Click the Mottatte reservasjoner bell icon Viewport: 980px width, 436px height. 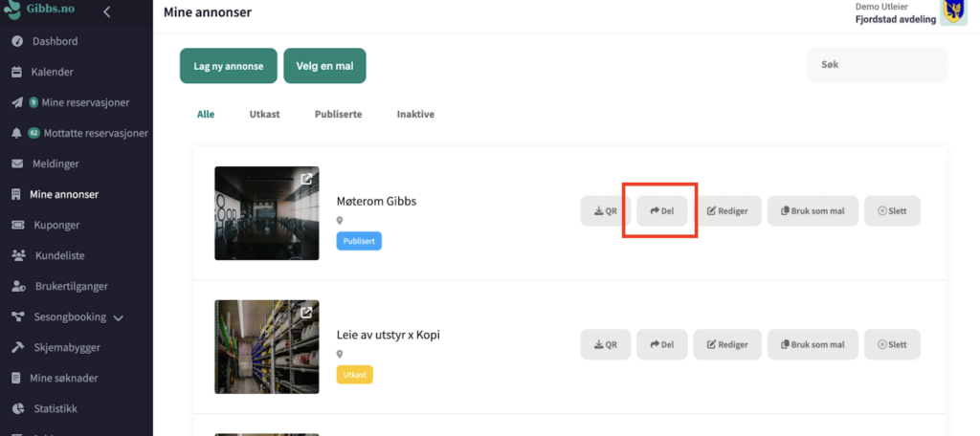click(x=16, y=133)
